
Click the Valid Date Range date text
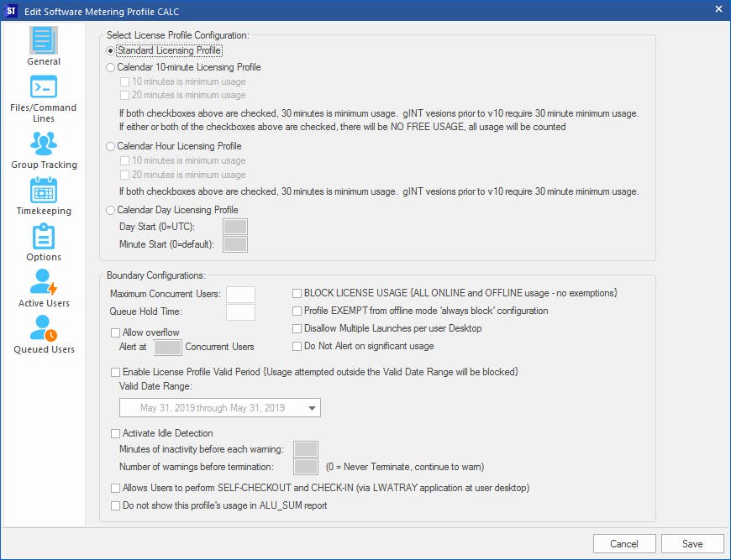(212, 408)
